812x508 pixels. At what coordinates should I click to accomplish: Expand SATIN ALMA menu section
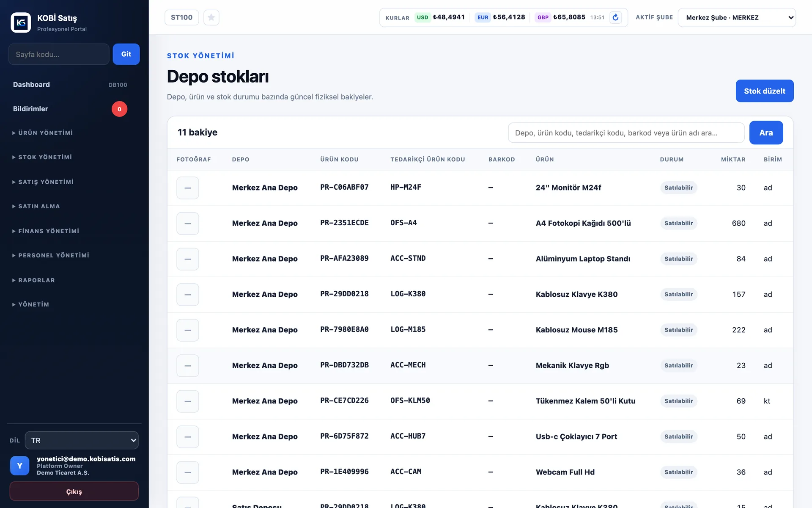coord(36,206)
